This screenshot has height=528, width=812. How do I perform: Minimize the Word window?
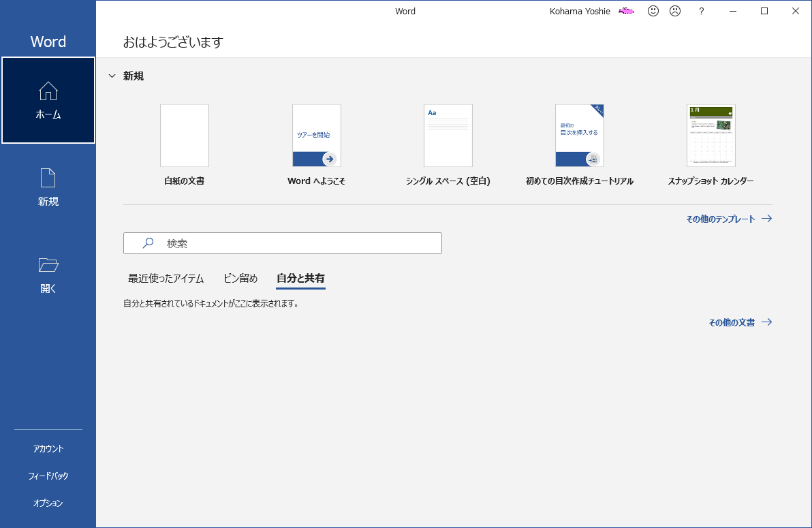point(733,11)
